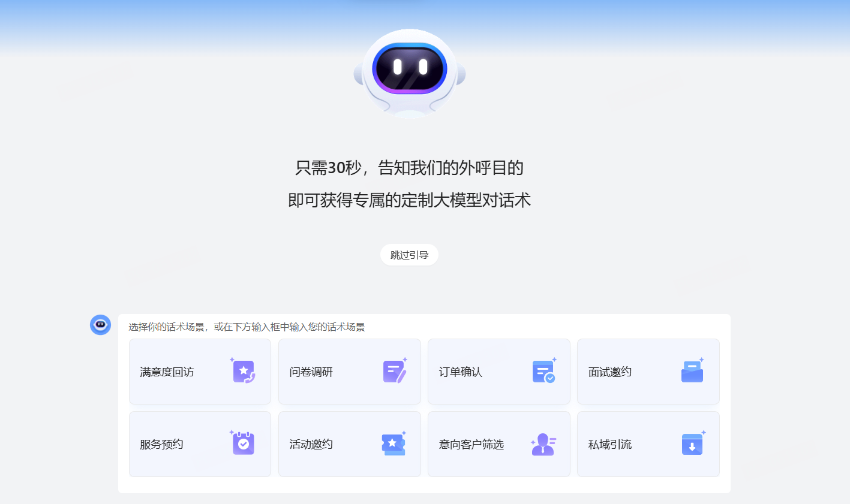Choose the 服务预约 scenario card
850x504 pixels.
(200, 444)
